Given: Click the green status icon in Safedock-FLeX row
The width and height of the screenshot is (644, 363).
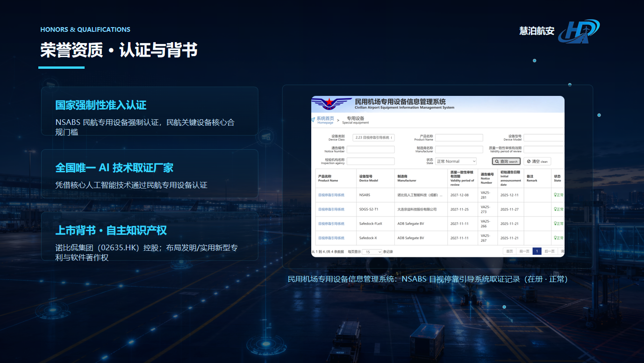Looking at the screenshot, I should coord(555,224).
